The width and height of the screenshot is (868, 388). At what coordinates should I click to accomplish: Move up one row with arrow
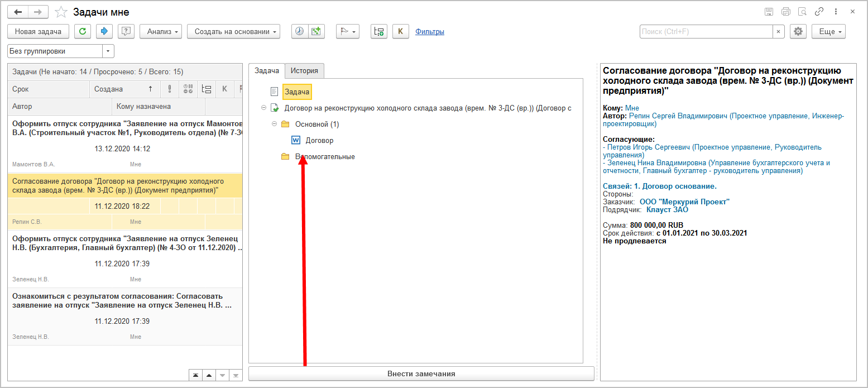(x=208, y=376)
